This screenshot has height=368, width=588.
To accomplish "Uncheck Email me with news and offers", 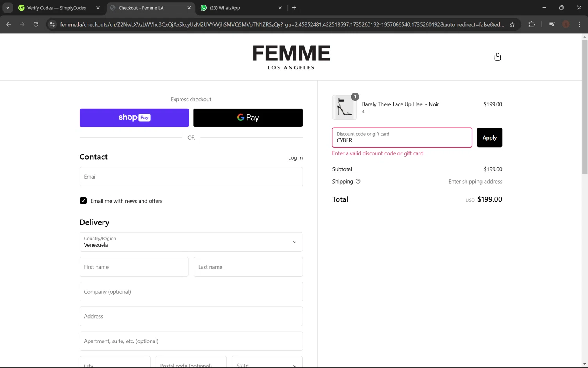I will (83, 201).
